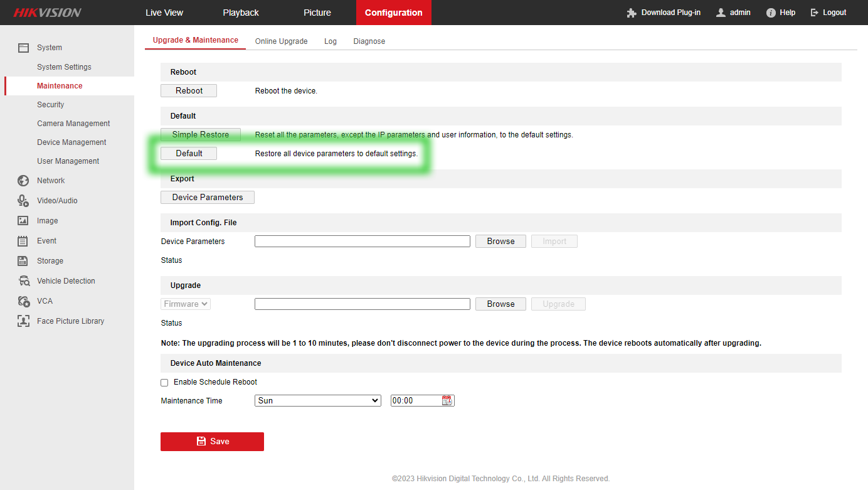Open VCA via its sidebar icon

click(23, 301)
